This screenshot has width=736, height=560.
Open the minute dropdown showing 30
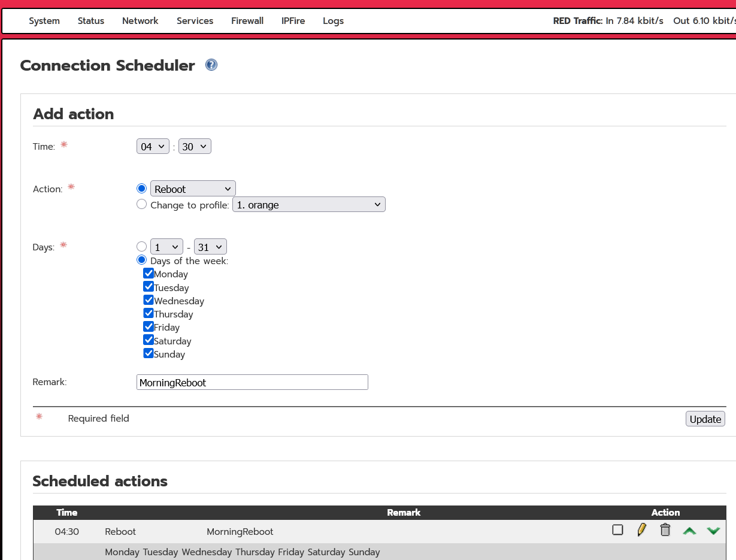point(195,146)
